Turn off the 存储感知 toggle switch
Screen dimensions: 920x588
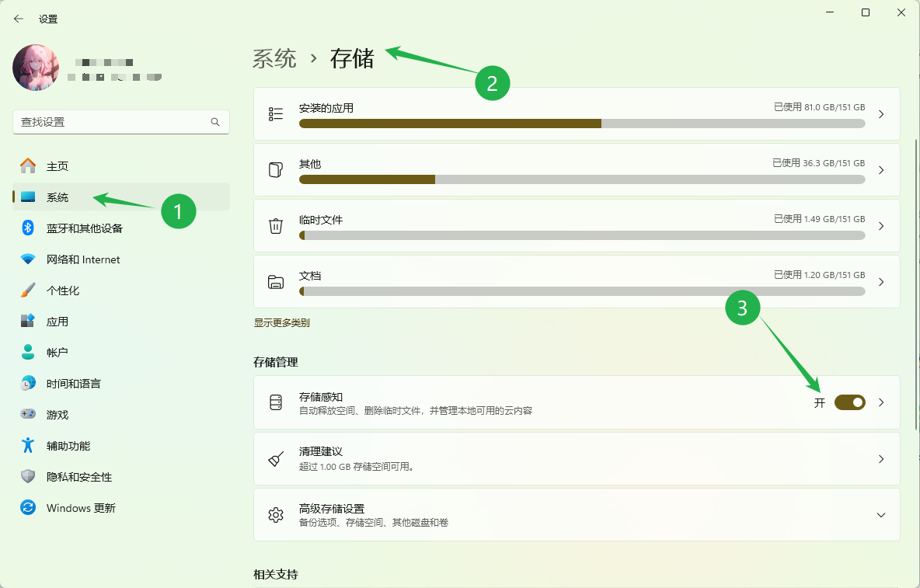coord(849,402)
